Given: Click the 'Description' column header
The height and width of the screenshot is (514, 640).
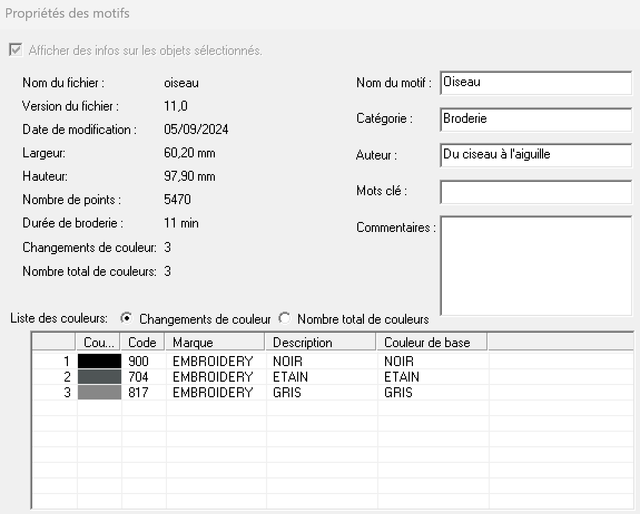Looking at the screenshot, I should 321,342.
